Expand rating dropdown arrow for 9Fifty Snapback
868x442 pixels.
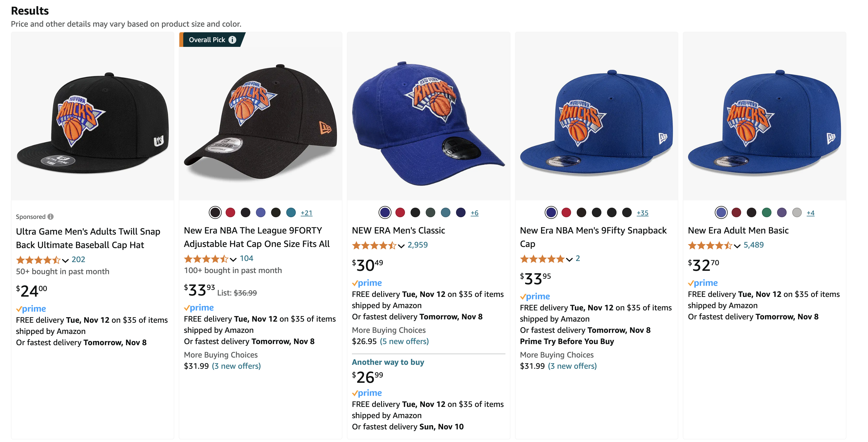click(x=569, y=259)
